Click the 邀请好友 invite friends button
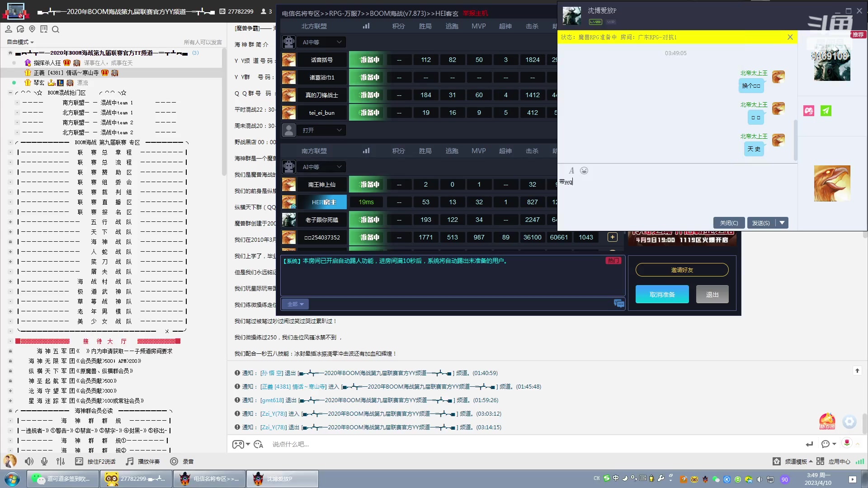 pos(682,270)
